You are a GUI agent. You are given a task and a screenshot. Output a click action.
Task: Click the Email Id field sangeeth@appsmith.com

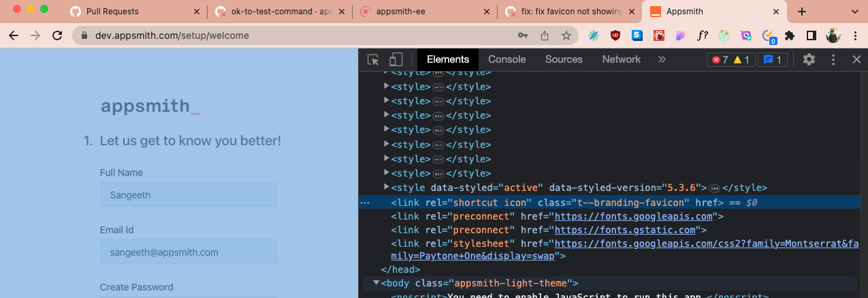pyautogui.click(x=189, y=252)
